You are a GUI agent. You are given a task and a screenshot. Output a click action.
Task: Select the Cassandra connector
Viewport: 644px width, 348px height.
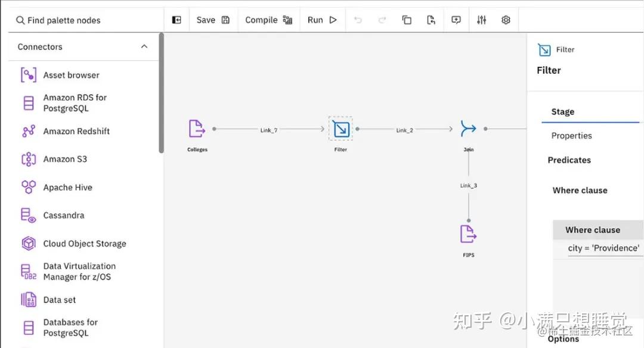[63, 215]
